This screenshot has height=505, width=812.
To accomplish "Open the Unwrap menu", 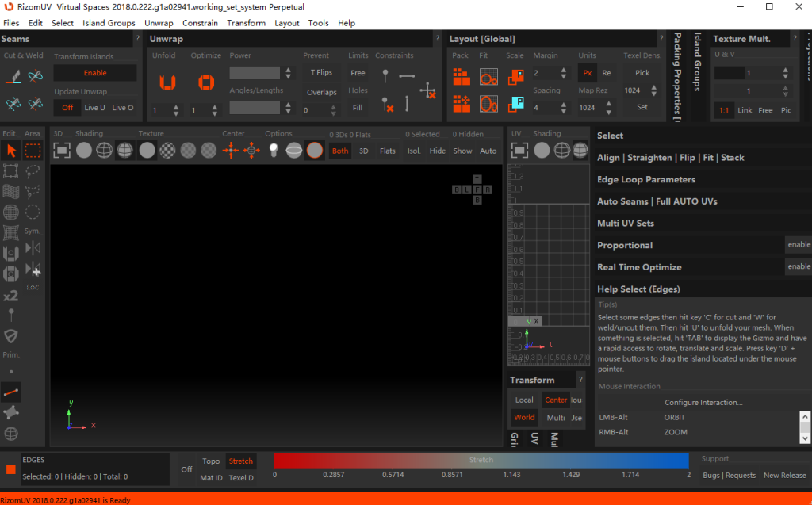I will (x=159, y=23).
